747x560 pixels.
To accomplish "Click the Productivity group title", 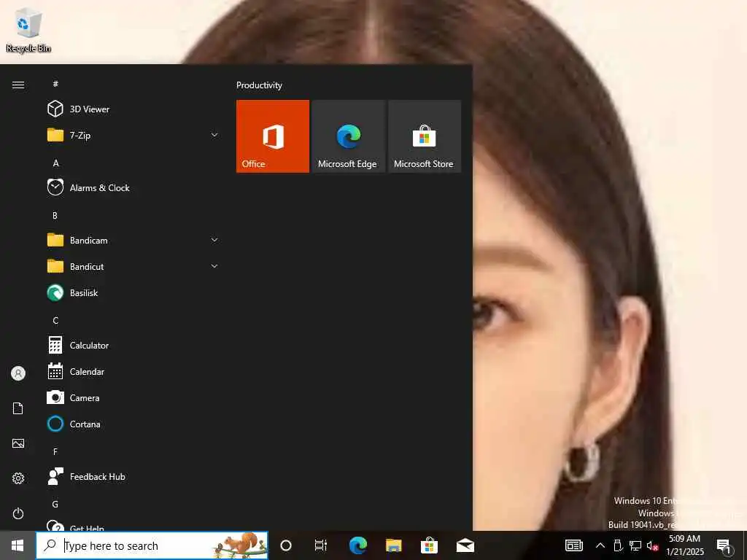I will tap(259, 85).
